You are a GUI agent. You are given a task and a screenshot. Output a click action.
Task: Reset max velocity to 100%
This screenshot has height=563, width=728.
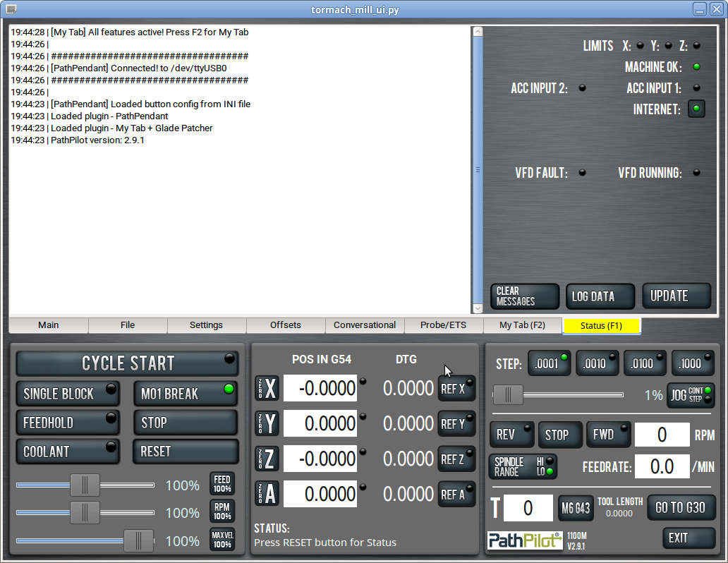[x=222, y=540]
